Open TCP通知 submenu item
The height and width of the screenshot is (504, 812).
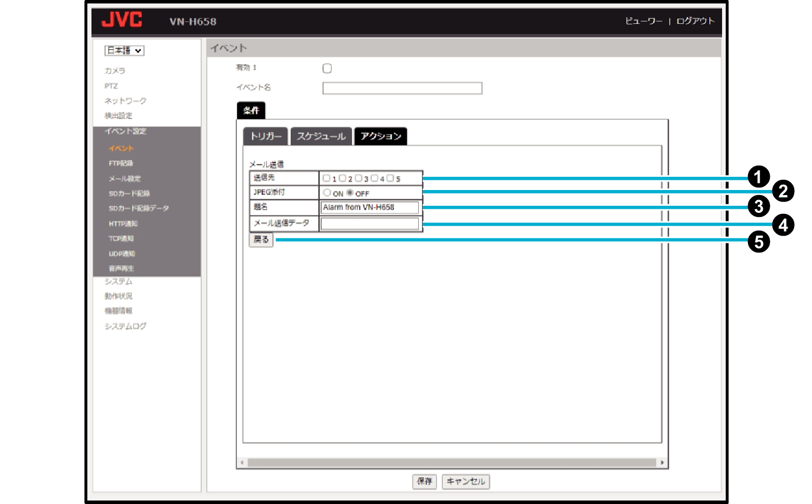121,238
